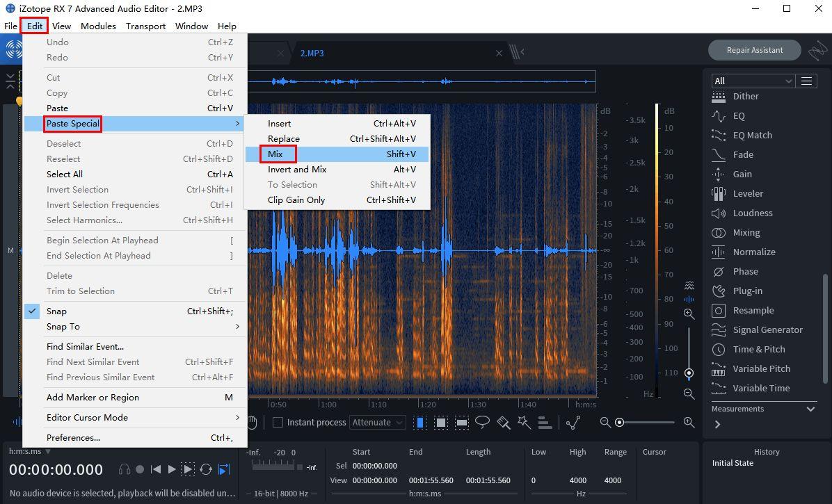Image resolution: width=832 pixels, height=504 pixels.
Task: Click the vertical zoom in magnifier
Action: 689,314
